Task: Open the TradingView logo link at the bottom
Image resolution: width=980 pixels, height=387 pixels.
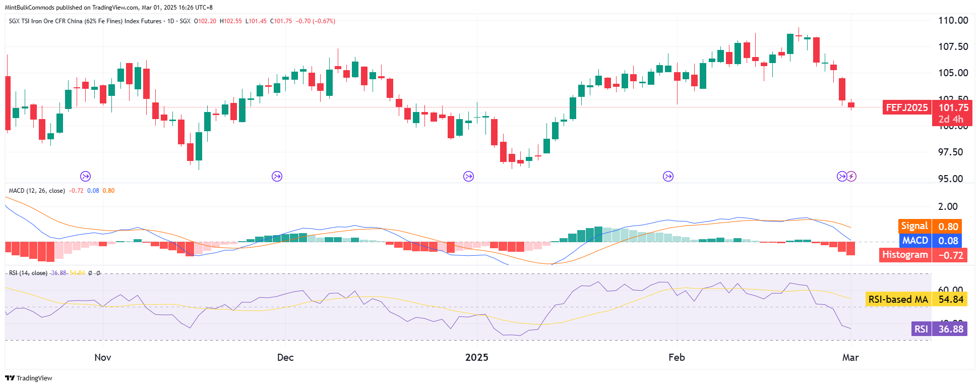Action: pyautogui.click(x=29, y=378)
